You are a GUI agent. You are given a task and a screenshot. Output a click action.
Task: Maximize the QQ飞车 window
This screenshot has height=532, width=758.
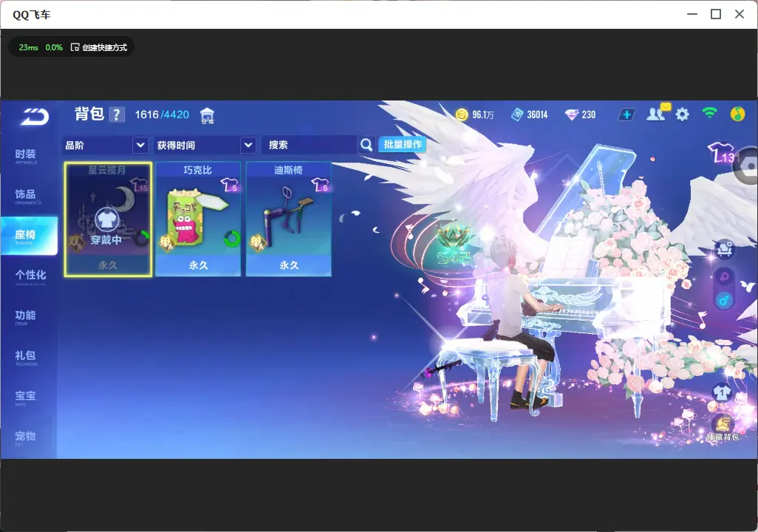[716, 14]
